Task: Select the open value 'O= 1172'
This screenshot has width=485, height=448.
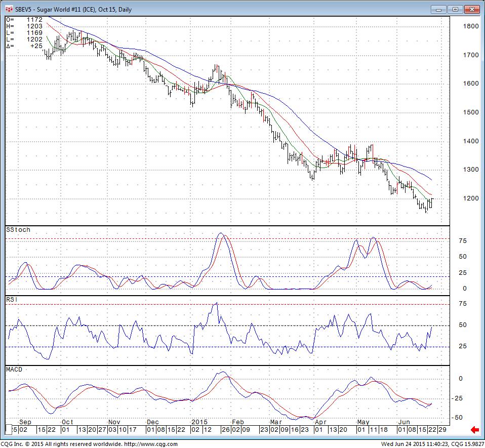Action: (24, 20)
